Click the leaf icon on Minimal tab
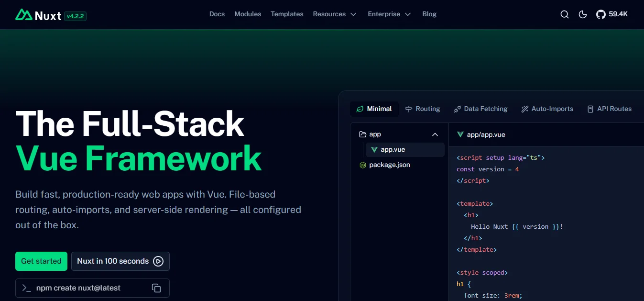This screenshot has width=644, height=301. (x=360, y=109)
